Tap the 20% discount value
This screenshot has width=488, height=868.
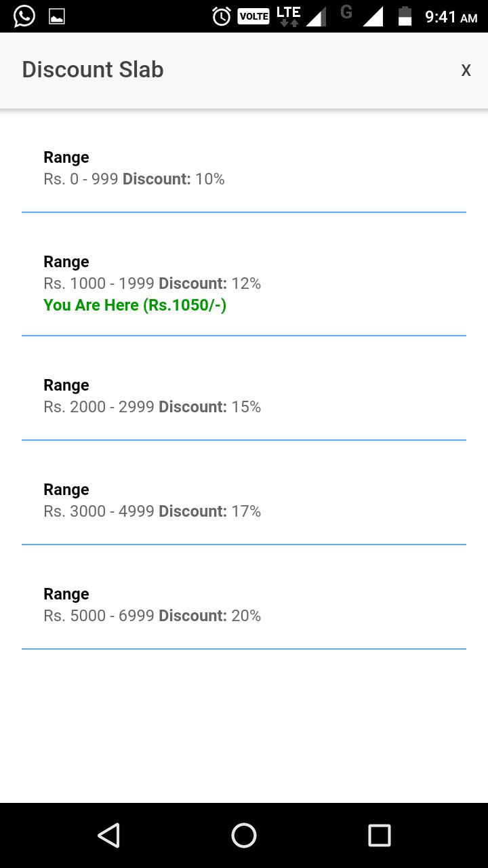[246, 616]
